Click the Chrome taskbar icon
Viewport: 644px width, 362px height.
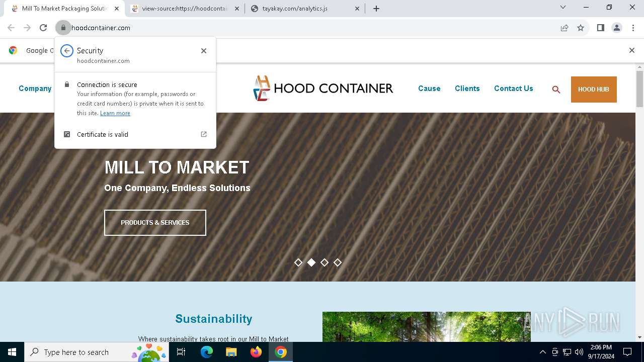tap(281, 352)
